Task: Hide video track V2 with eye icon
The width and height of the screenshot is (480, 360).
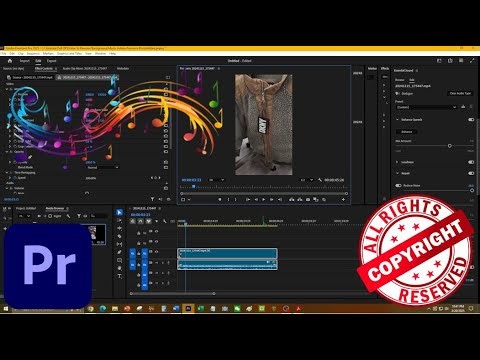Action: tap(156, 241)
